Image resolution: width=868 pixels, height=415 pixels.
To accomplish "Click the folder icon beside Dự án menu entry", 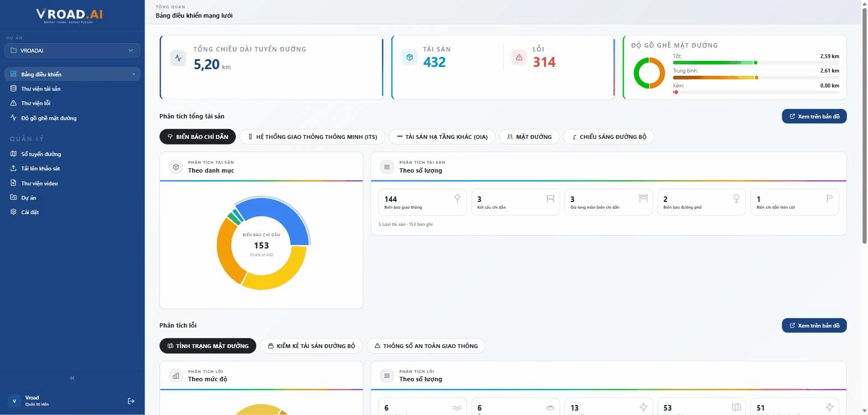I will click(x=14, y=198).
